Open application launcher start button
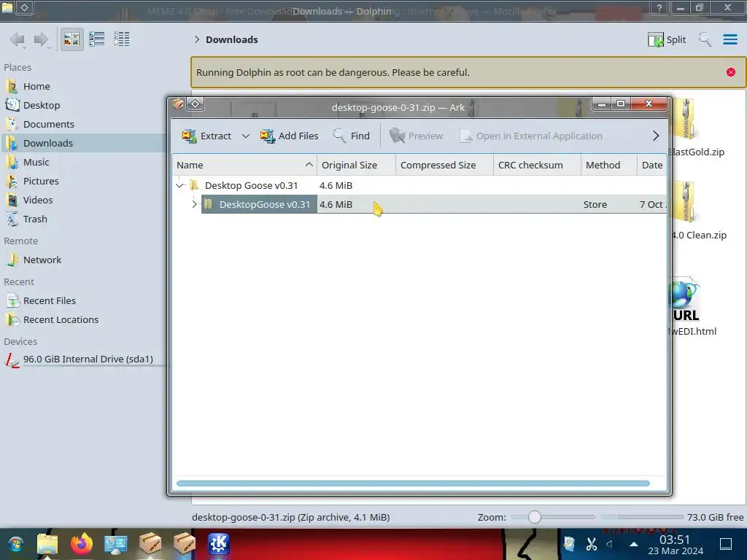The image size is (747, 560). pyautogui.click(x=15, y=544)
